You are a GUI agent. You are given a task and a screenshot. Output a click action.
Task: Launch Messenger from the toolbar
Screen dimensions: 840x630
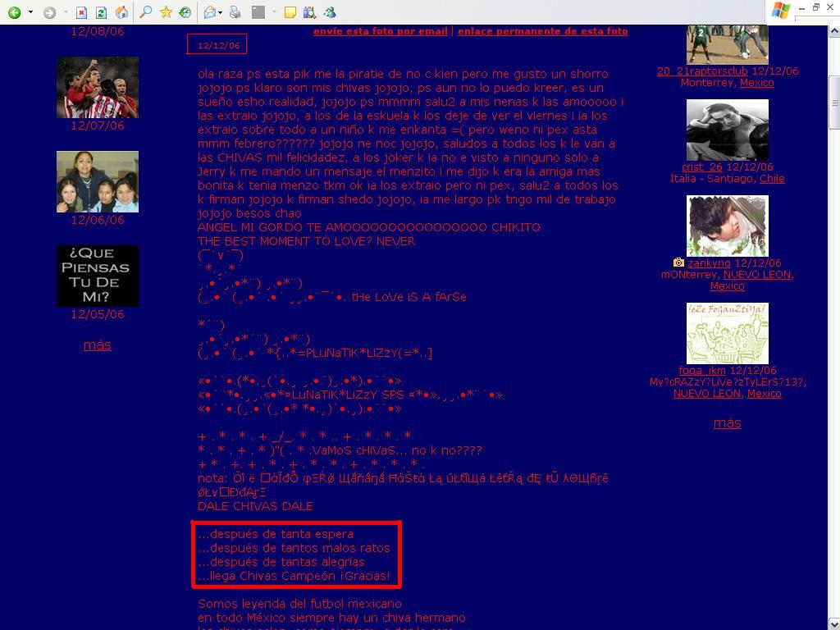click(330, 12)
